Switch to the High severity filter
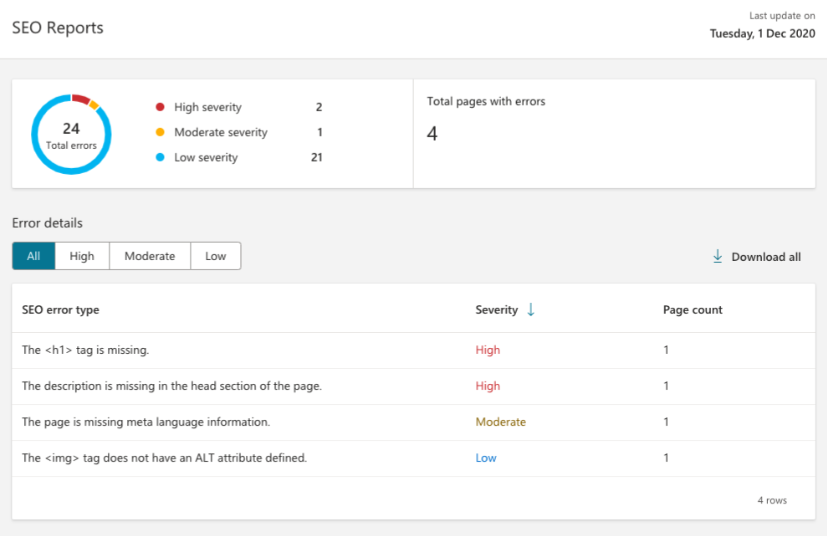Viewport: 827px width, 536px height. click(x=82, y=256)
